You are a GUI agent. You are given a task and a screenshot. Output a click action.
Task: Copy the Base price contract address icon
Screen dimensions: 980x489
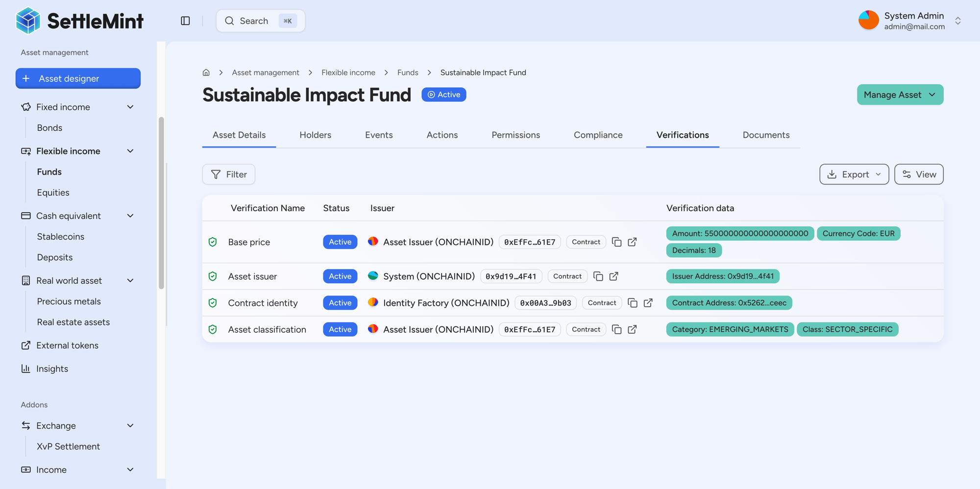pyautogui.click(x=617, y=242)
